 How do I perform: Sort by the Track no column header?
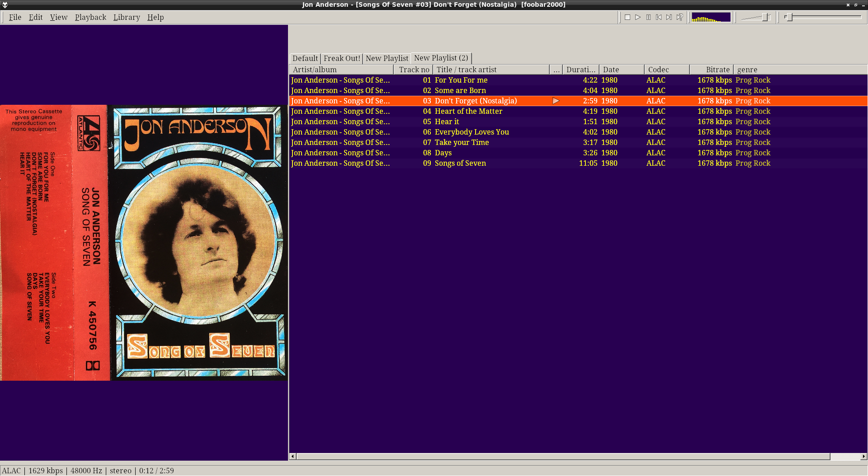click(413, 70)
